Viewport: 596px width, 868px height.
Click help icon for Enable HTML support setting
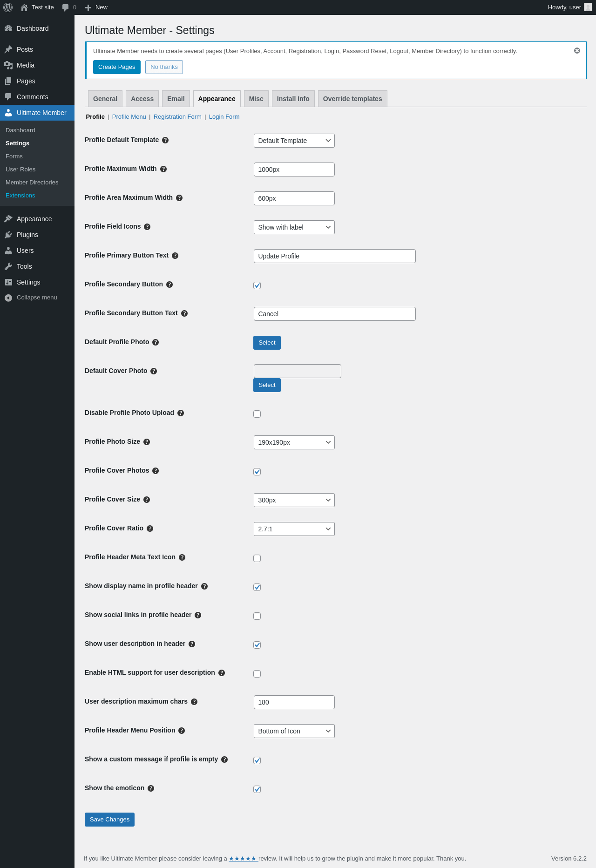pyautogui.click(x=222, y=673)
